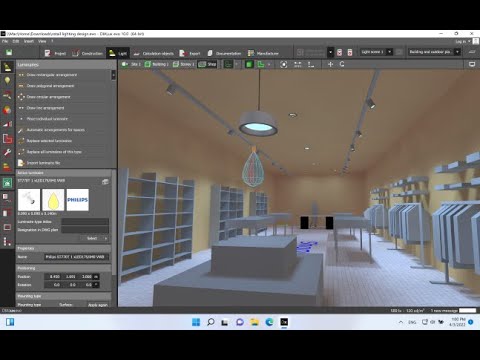Select Site 1 in the view breadcrumb
The height and width of the screenshot is (360, 480).
click(131, 64)
